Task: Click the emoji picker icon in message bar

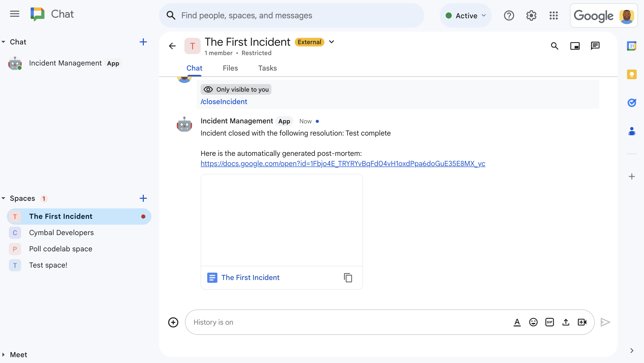Action: pyautogui.click(x=533, y=322)
